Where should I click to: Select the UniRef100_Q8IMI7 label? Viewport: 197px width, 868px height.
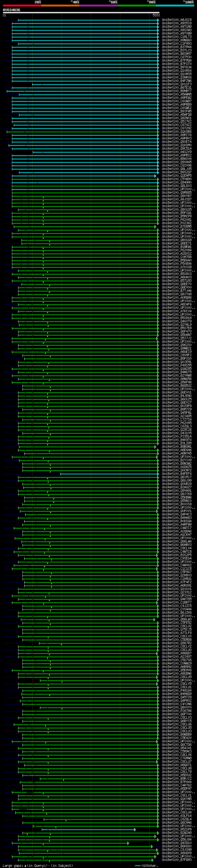(x=177, y=477)
